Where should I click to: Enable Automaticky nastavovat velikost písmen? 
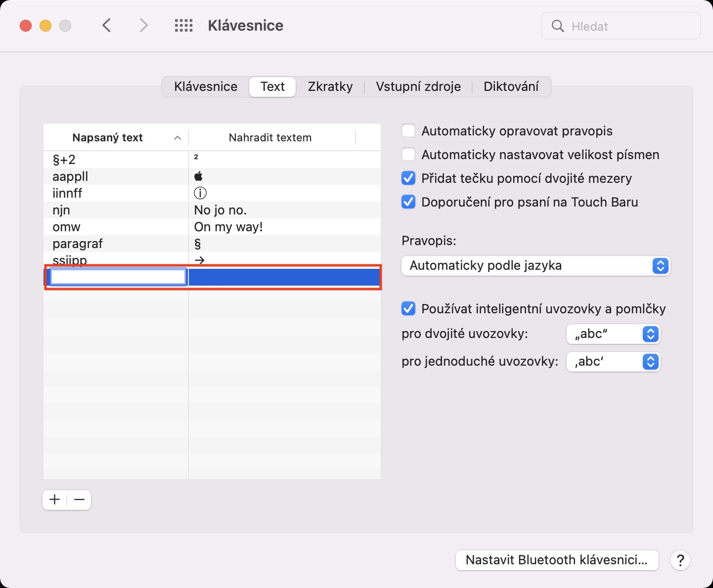(x=408, y=155)
